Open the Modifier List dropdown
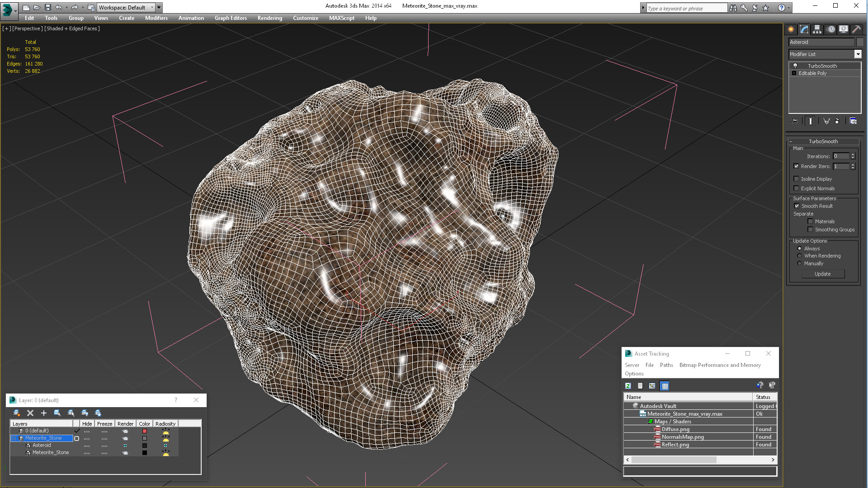868x488 pixels. (858, 54)
